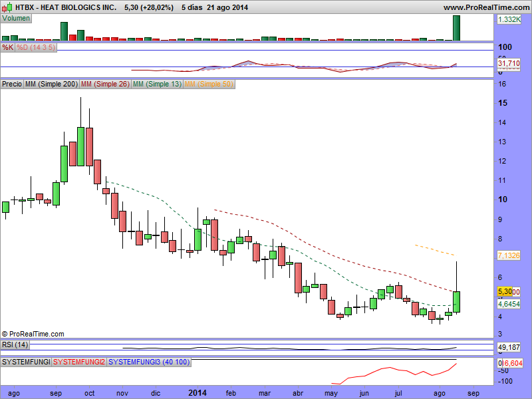Click the 'jul' time axis marker
Image resolution: width=532 pixels, height=399 pixels.
pos(398,393)
